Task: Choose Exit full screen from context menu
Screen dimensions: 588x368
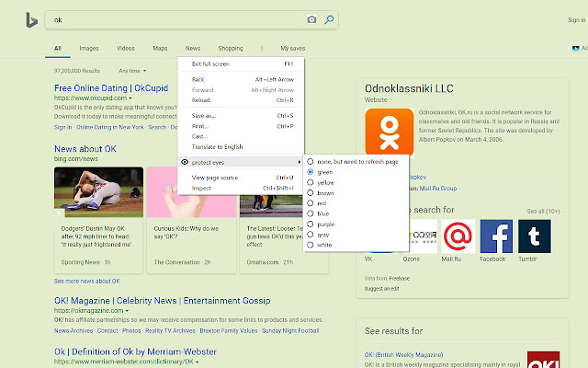Action: point(241,63)
